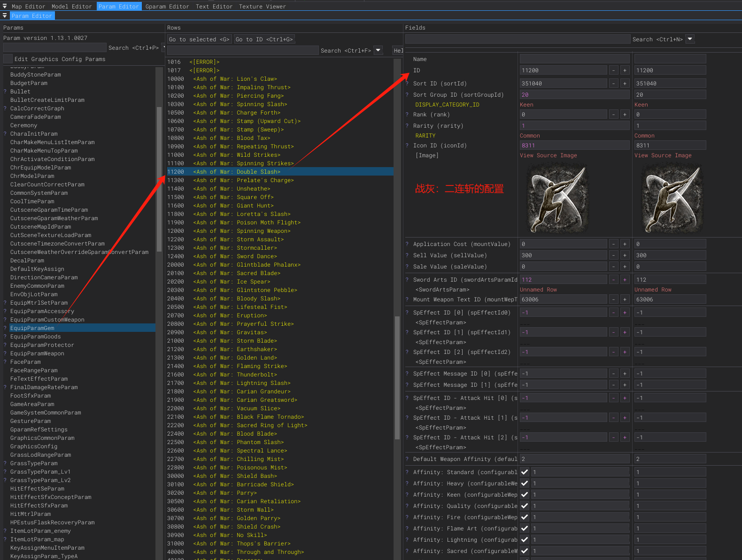Toggle Affinity: Keen checkbox

click(525, 495)
